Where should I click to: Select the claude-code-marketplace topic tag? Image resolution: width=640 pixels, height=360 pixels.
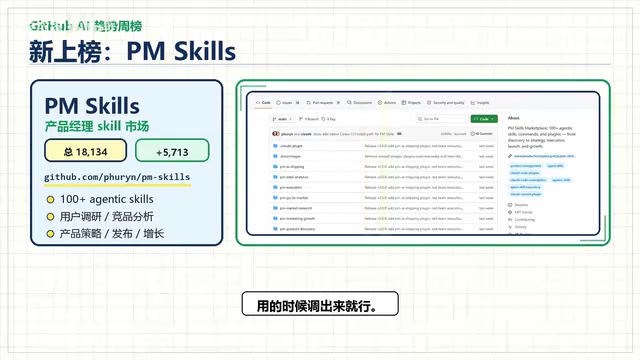pos(528,180)
